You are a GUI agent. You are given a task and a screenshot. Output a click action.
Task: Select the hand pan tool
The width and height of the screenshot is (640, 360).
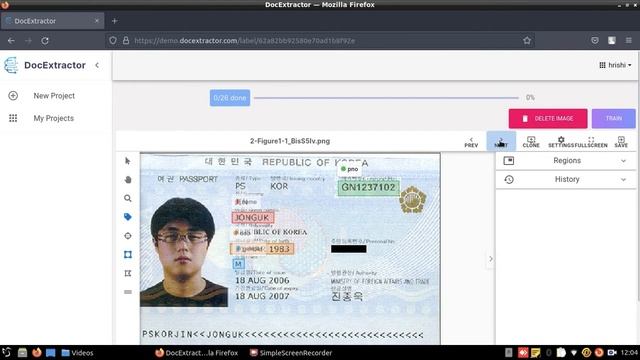pos(128,180)
